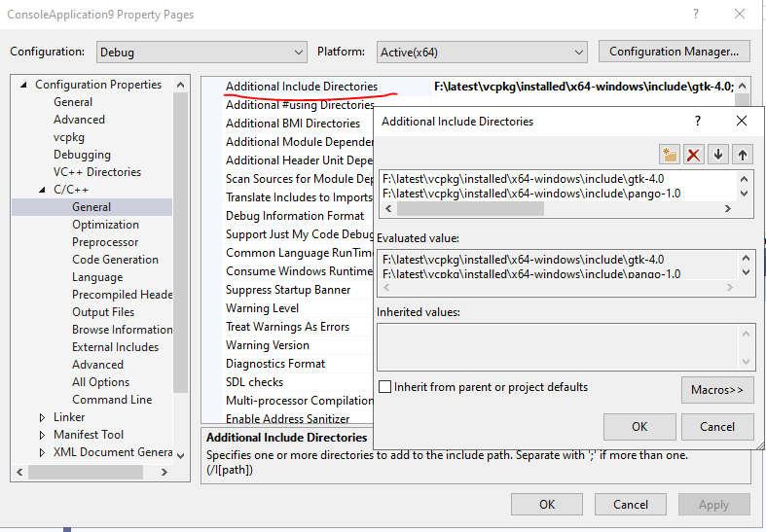Expand the Manifest Tool tree node
The image size is (766, 532).
[42, 435]
